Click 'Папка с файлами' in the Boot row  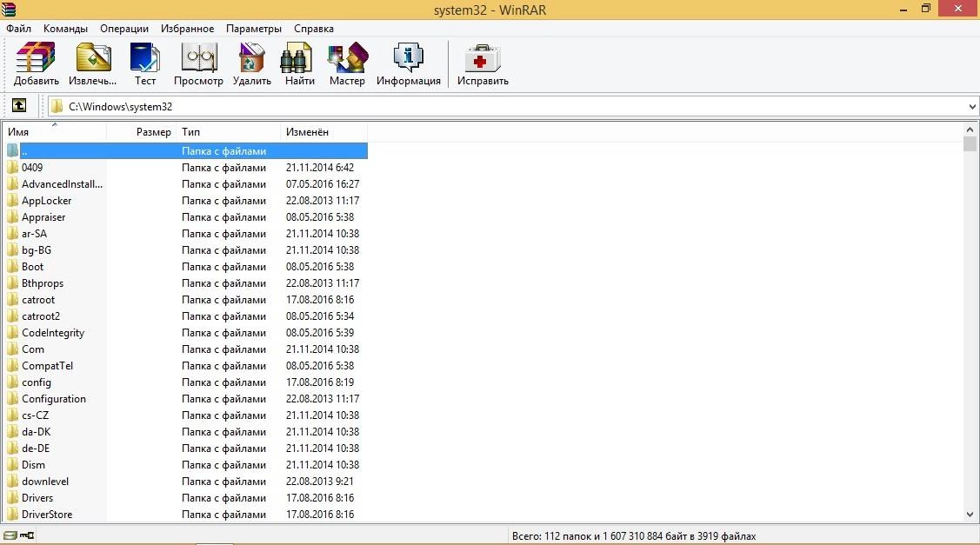223,267
